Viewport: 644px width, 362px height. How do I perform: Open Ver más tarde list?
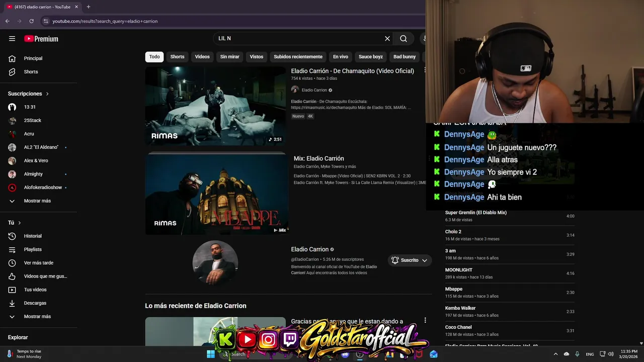(x=39, y=263)
